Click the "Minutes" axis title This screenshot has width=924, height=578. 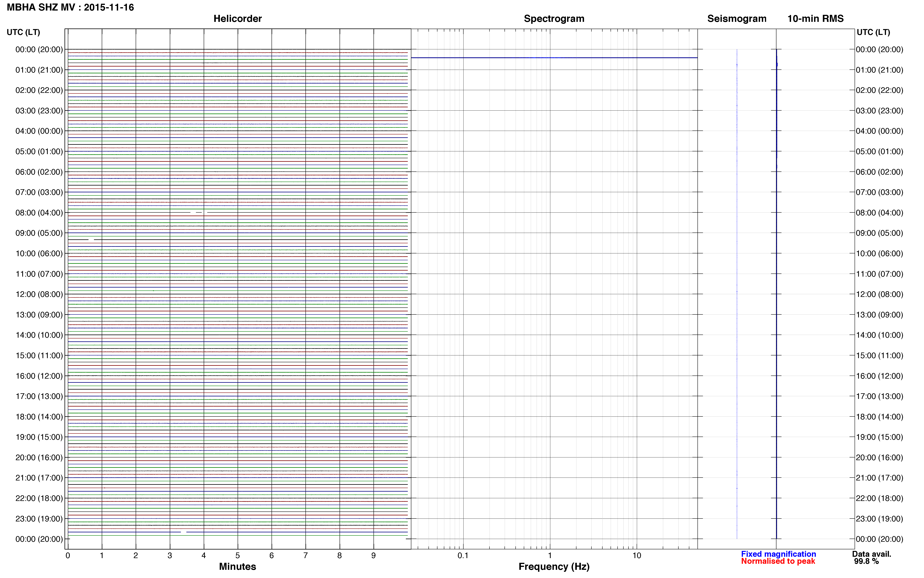tap(238, 566)
